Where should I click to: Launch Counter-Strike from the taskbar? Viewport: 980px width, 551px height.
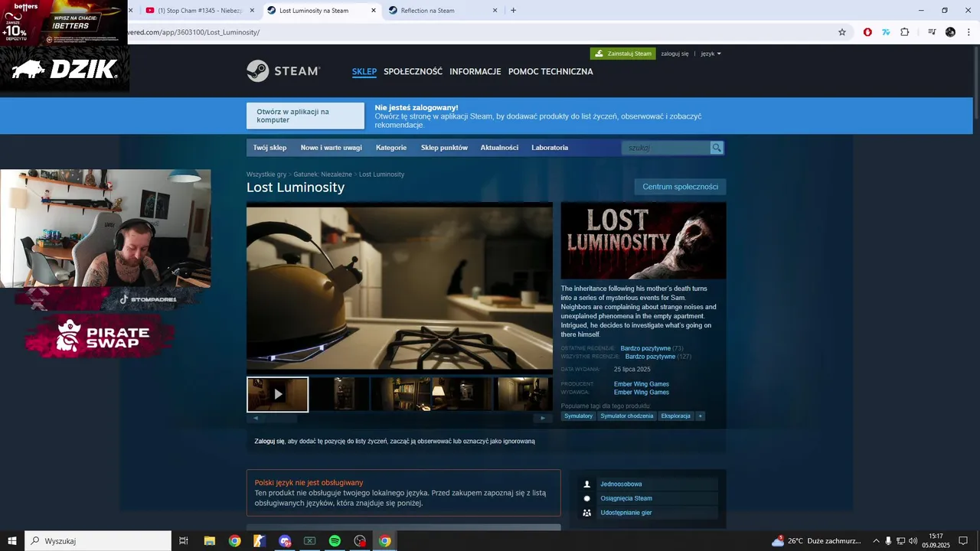(x=260, y=541)
